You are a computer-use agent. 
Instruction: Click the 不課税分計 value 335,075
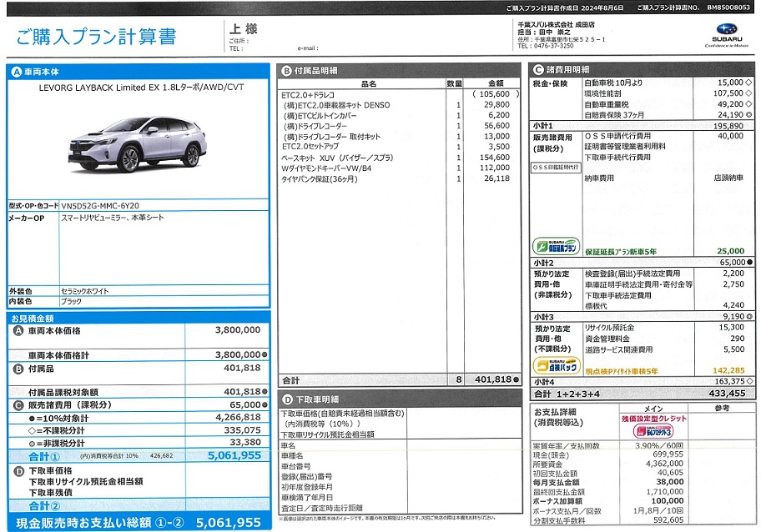tap(242, 430)
